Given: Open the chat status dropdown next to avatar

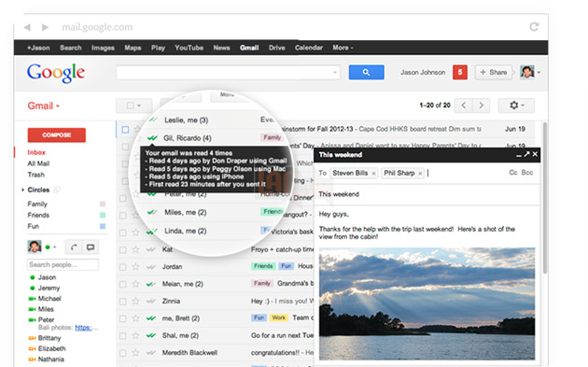Looking at the screenshot, I should click(x=55, y=247).
